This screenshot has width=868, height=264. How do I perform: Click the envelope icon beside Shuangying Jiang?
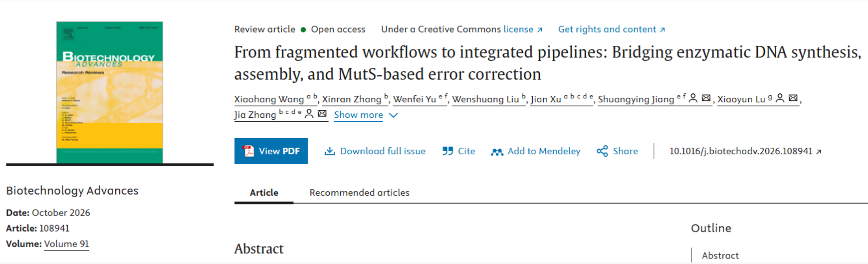click(706, 98)
